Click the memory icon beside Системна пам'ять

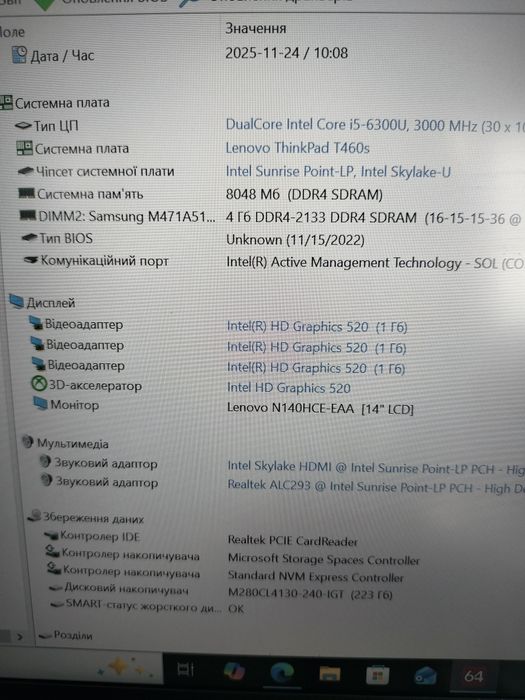(27, 194)
